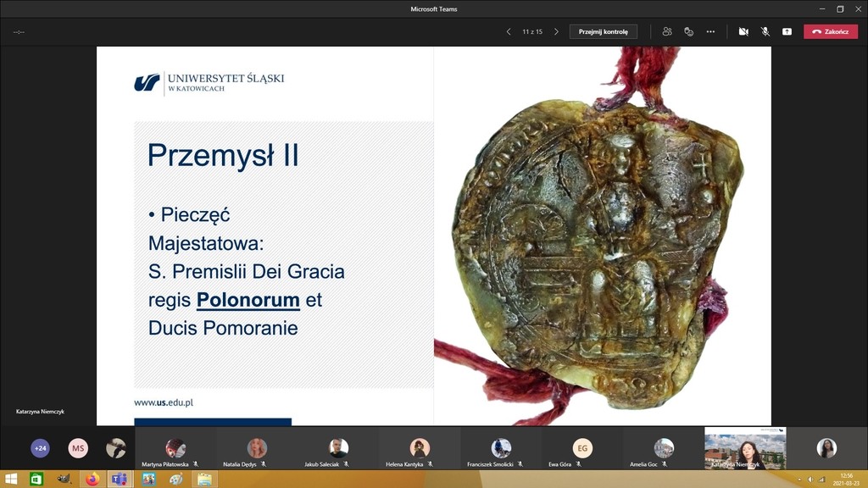Viewport: 868px width, 488px height.
Task: Open the Paint palette taskbar icon
Action: tap(176, 480)
